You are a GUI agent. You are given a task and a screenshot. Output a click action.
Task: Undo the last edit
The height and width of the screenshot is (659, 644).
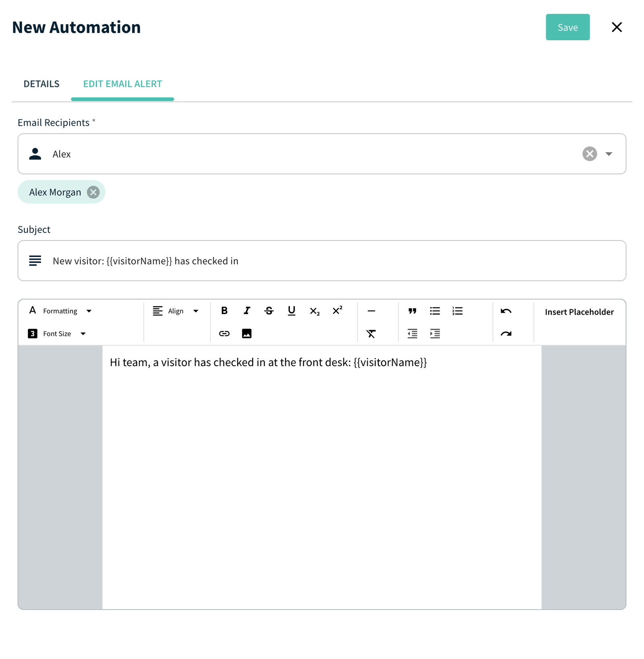506,311
